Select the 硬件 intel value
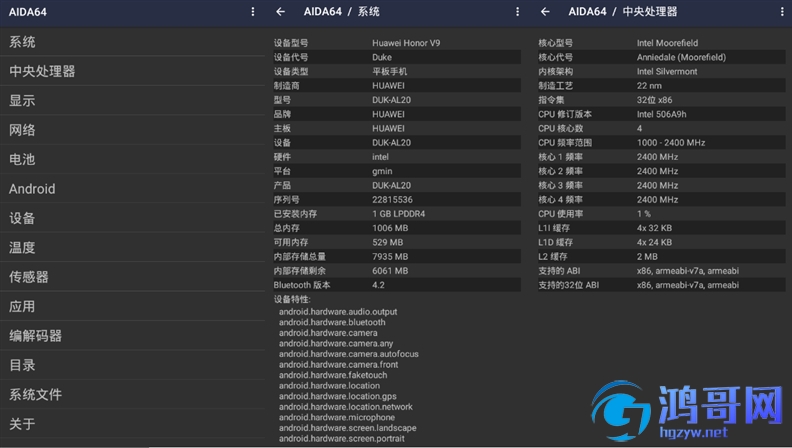This screenshot has height=448, width=792. coord(380,157)
